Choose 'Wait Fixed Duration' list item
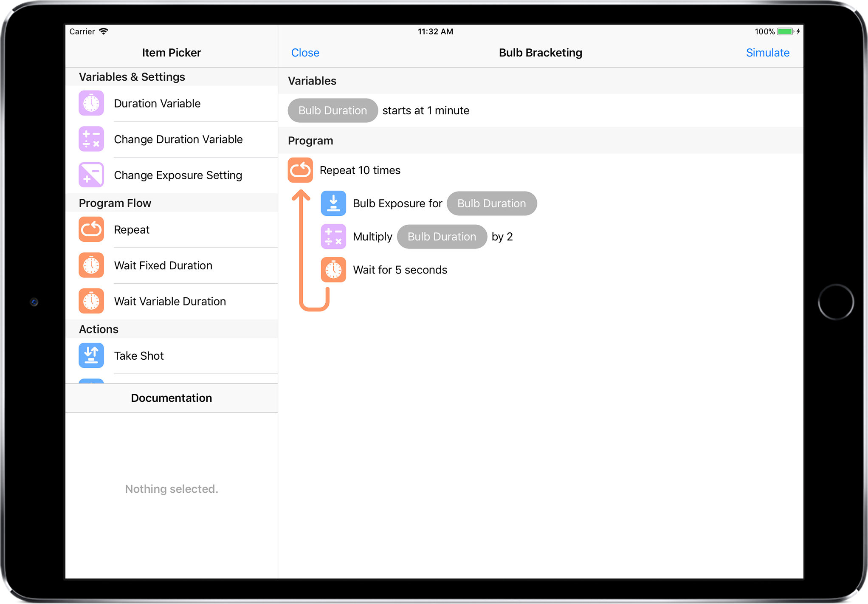 (172, 265)
